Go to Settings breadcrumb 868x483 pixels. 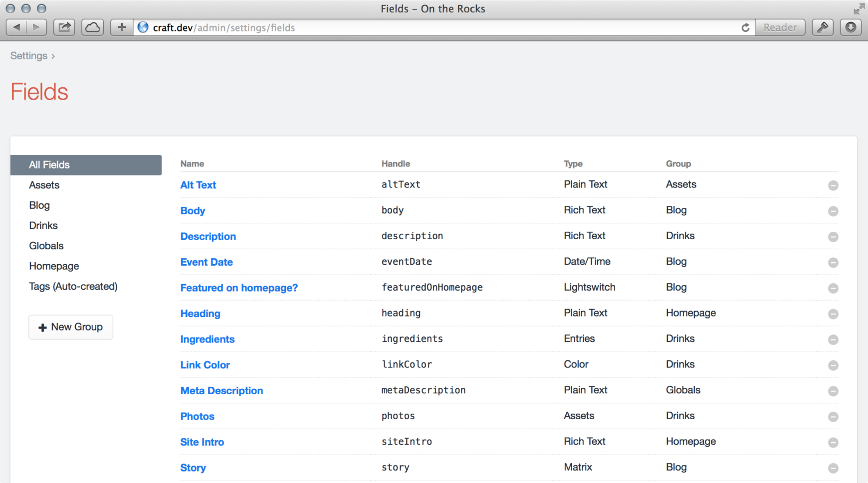pyautogui.click(x=29, y=56)
